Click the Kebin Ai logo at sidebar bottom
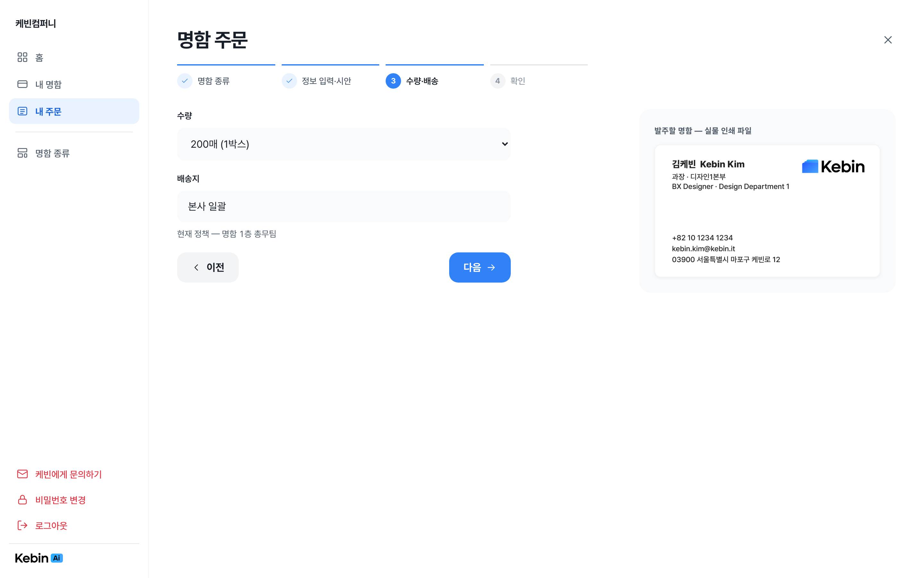 39,558
